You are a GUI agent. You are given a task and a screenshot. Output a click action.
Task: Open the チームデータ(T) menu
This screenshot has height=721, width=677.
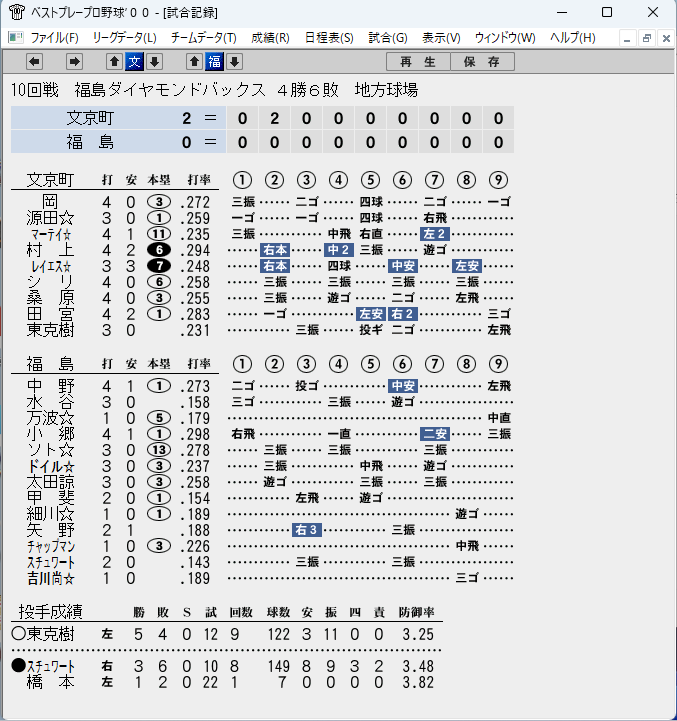point(204,38)
